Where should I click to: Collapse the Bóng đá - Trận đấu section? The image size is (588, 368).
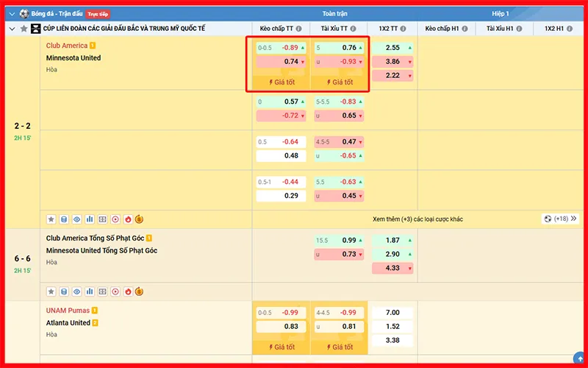12,14
